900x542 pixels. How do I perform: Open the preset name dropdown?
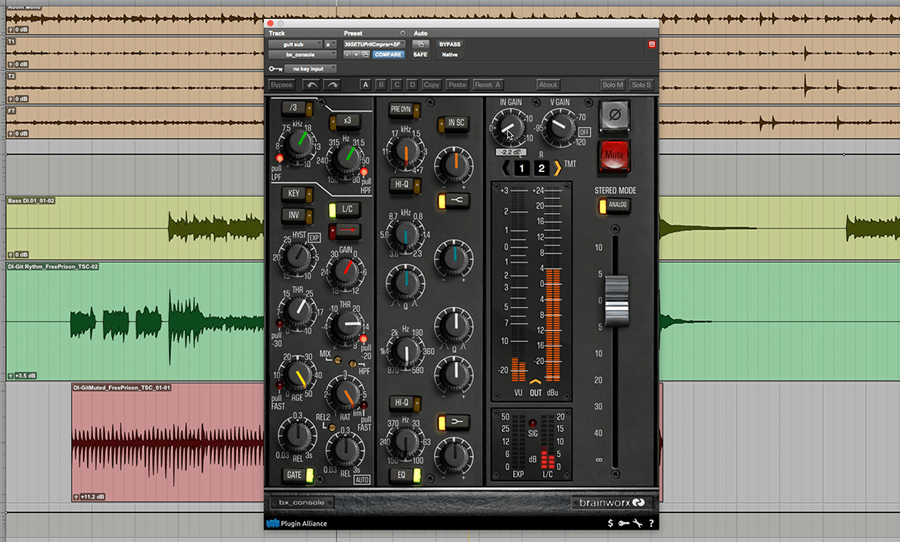375,44
